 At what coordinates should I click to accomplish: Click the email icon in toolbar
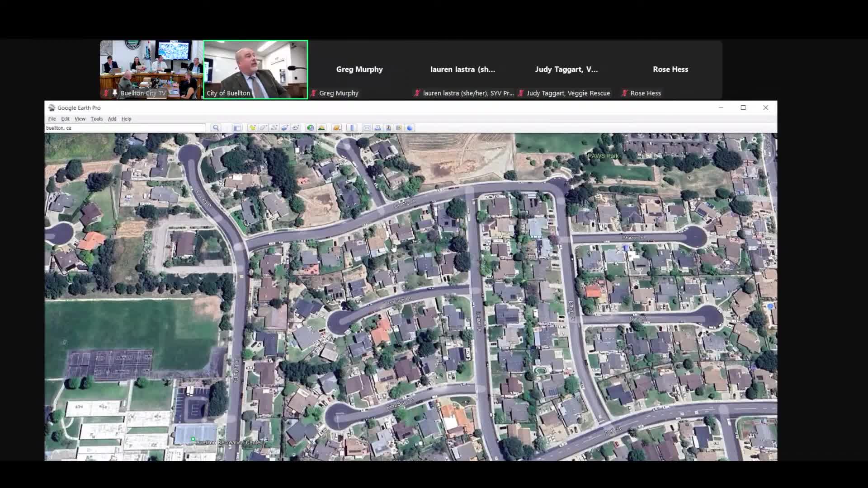click(367, 128)
